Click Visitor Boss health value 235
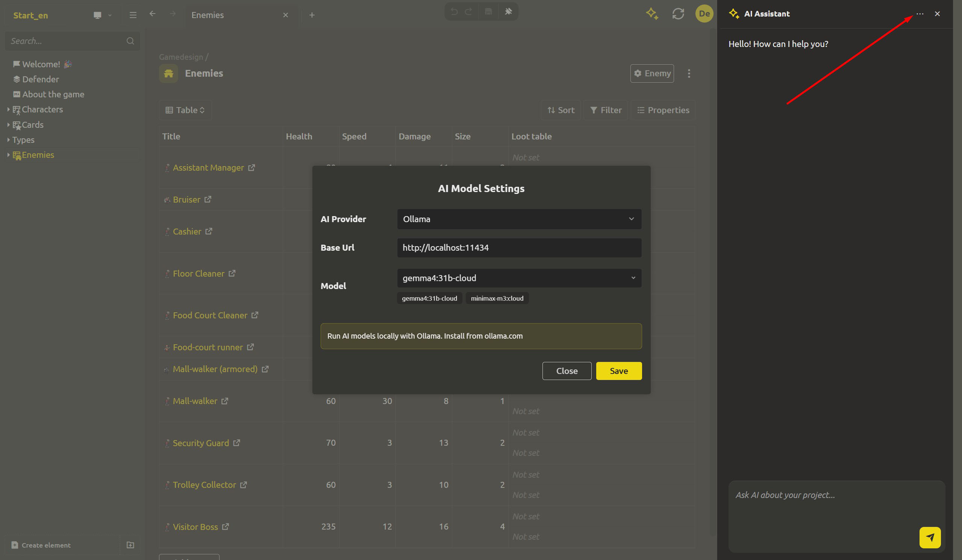The image size is (962, 560). tap(328, 527)
